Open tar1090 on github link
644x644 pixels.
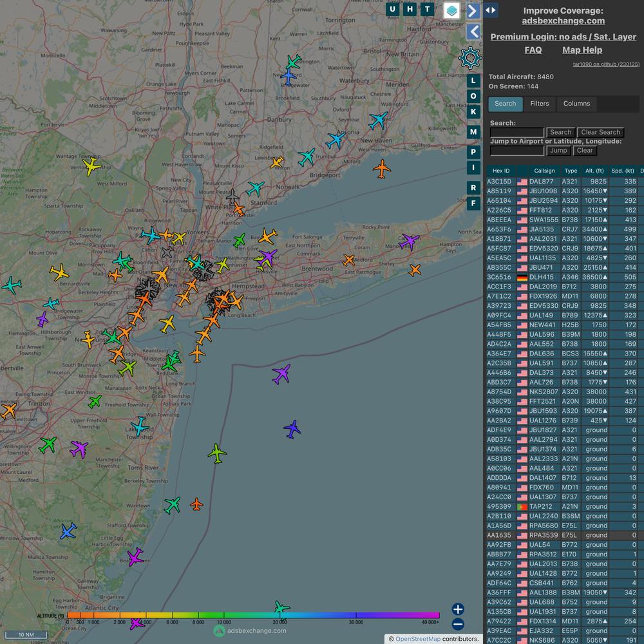click(606, 64)
